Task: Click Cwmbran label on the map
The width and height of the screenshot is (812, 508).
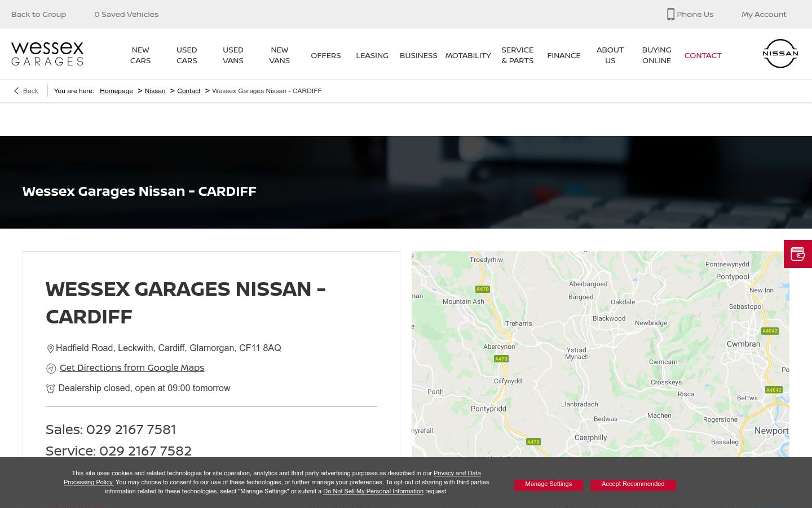Action: pyautogui.click(x=743, y=344)
